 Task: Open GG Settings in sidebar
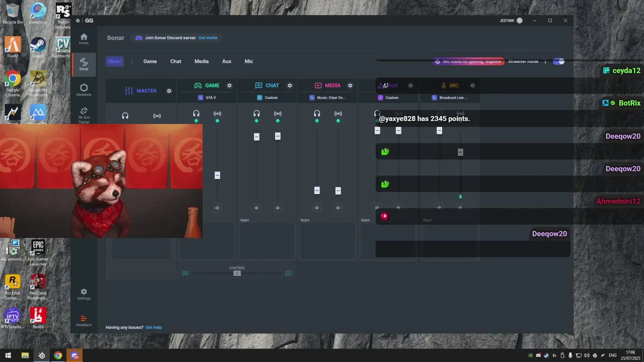(x=84, y=294)
